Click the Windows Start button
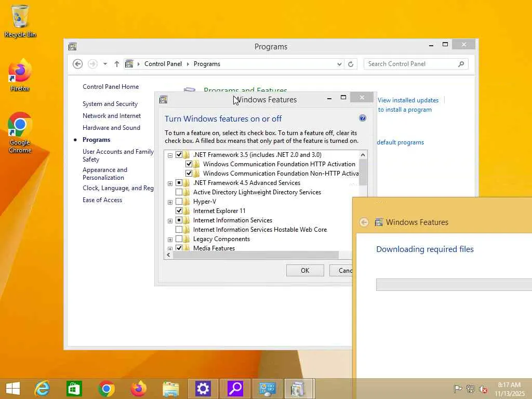 [13, 389]
